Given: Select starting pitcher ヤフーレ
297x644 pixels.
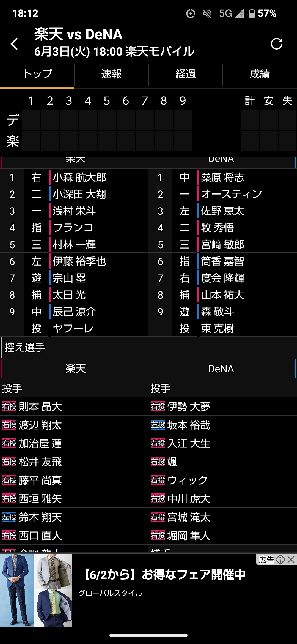Looking at the screenshot, I should (73, 329).
